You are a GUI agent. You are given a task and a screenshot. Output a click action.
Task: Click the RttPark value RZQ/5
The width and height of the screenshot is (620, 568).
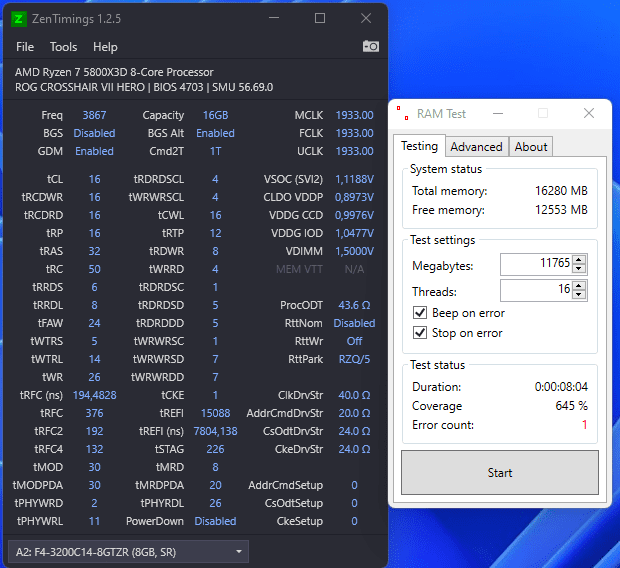click(354, 359)
